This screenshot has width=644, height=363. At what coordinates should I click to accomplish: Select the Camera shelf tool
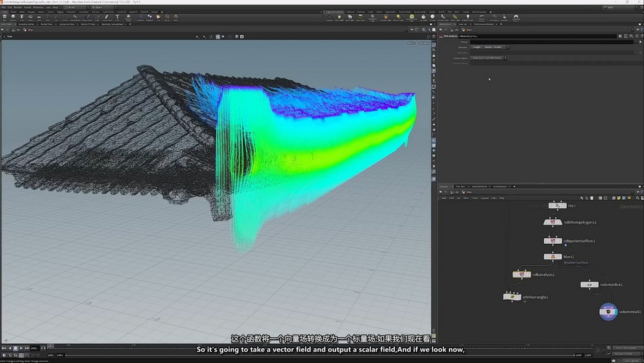(x=329, y=17)
